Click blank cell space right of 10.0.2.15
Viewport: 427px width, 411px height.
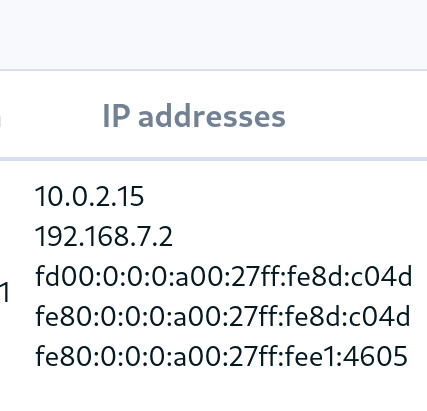point(283,196)
